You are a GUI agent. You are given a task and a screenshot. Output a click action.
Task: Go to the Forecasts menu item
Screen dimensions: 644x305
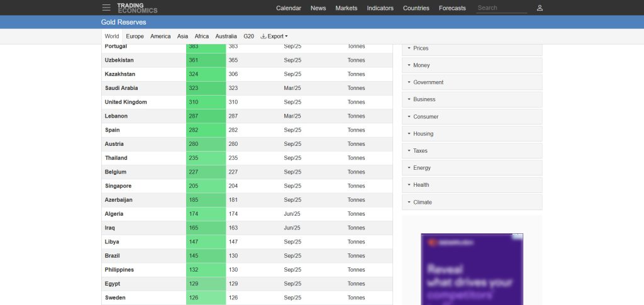452,8
